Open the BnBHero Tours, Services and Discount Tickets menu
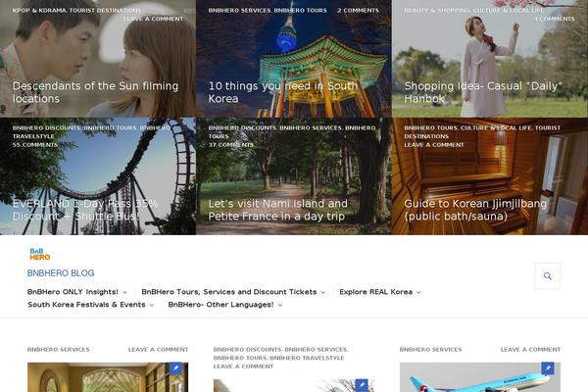588x392 pixels. tap(229, 292)
